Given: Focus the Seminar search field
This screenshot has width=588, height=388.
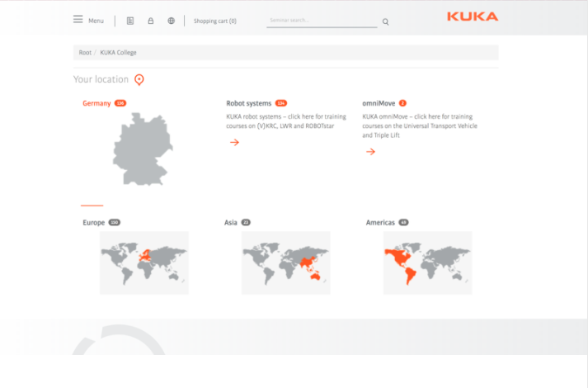Looking at the screenshot, I should tap(322, 21).
